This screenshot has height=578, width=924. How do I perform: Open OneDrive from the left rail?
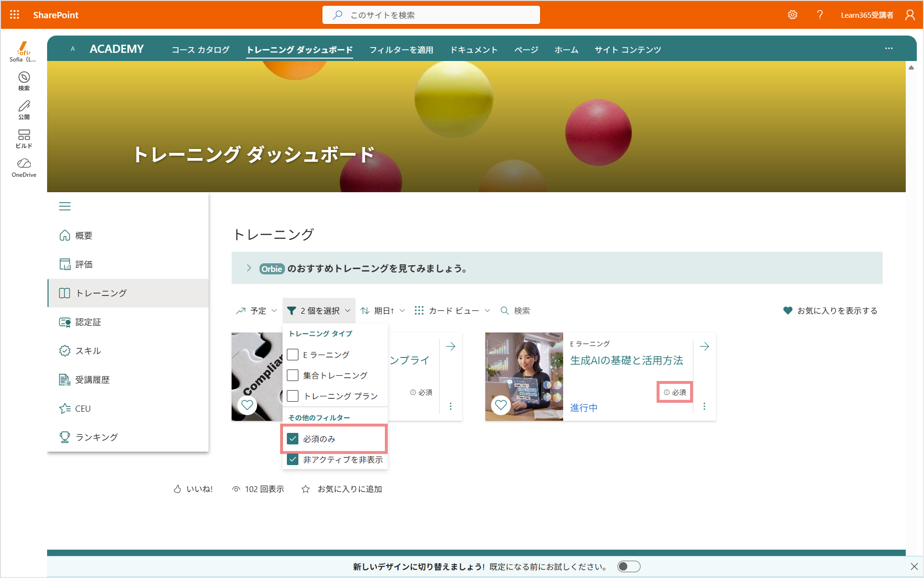24,168
